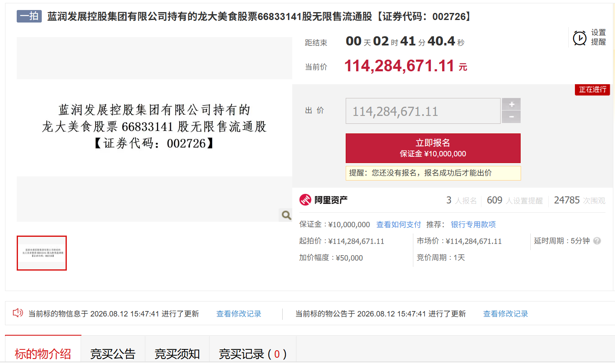Image resolution: width=615 pixels, height=364 pixels.
Task: Decrease bid with the minus button
Action: point(511,117)
